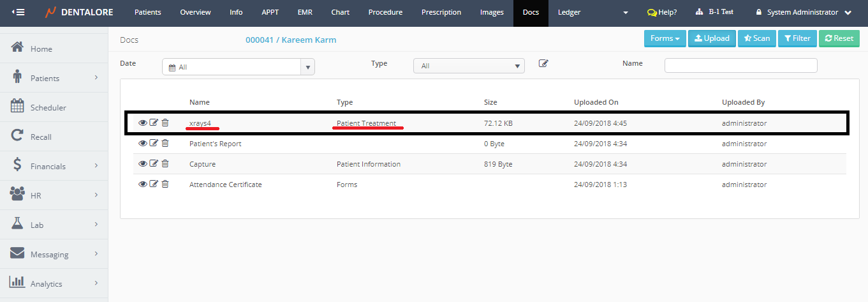Open the Ledger tab
The width and height of the screenshot is (868, 302).
[x=569, y=12]
